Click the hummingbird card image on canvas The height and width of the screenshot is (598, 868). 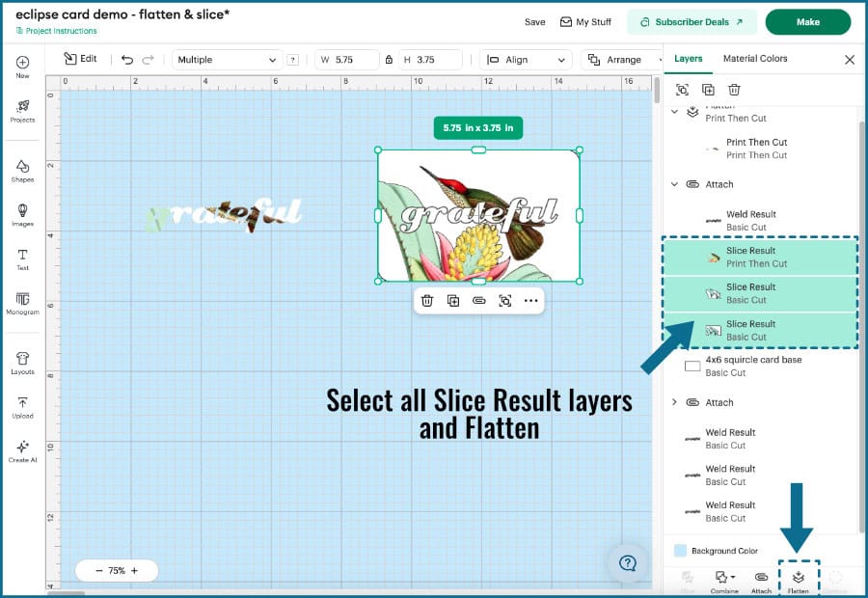tap(478, 215)
